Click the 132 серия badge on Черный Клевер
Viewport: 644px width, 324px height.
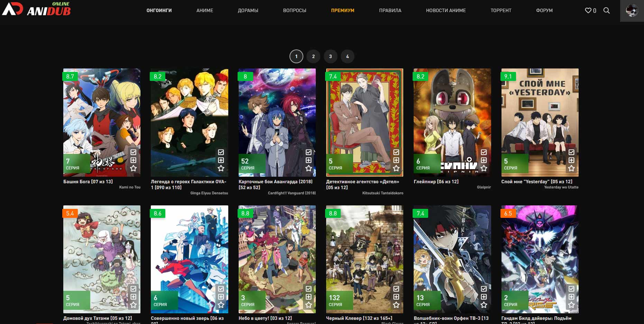(339, 300)
